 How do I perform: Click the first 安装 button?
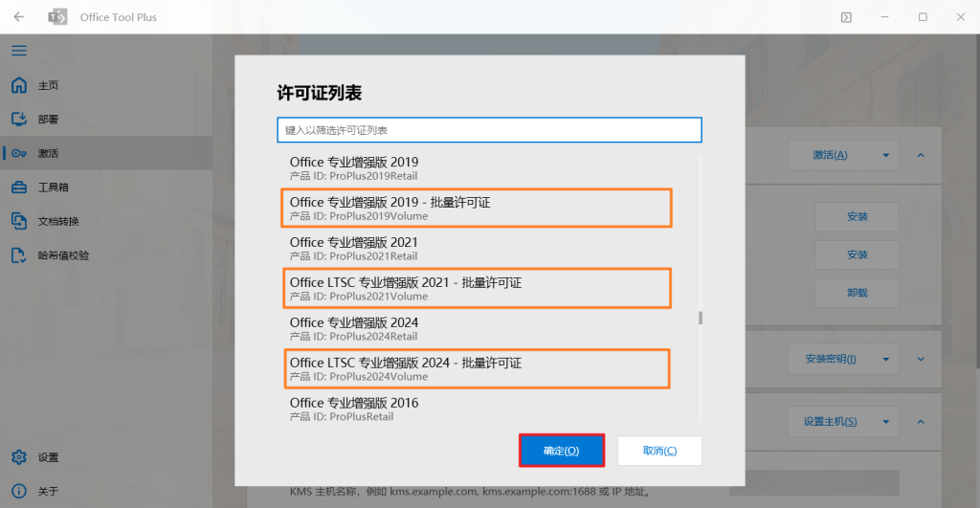click(857, 217)
